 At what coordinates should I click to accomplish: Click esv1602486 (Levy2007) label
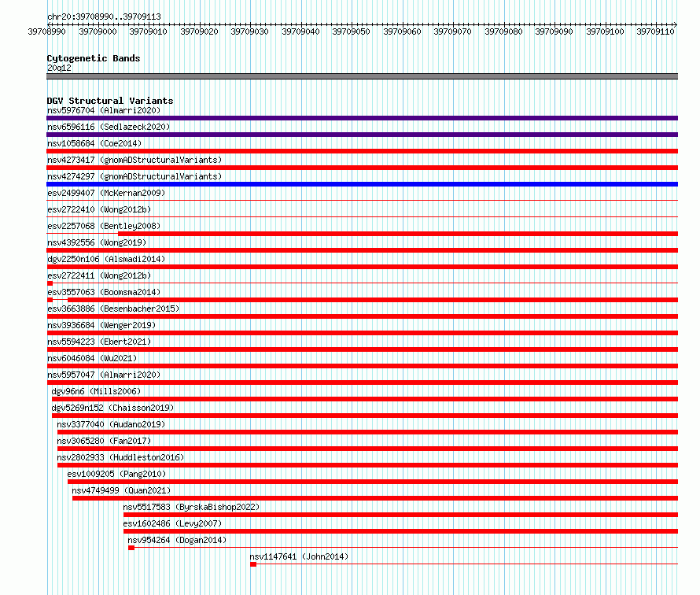(x=173, y=523)
